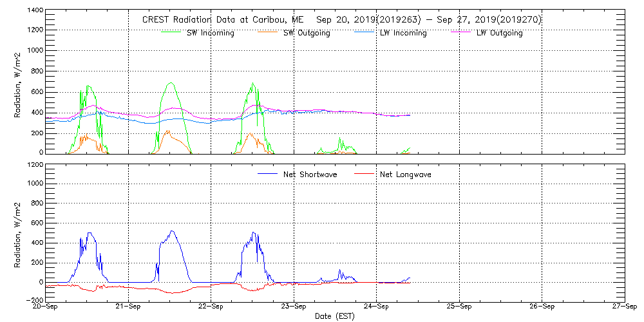Select the 26-Sep date tick label
644x322 pixels.
[x=542, y=307]
